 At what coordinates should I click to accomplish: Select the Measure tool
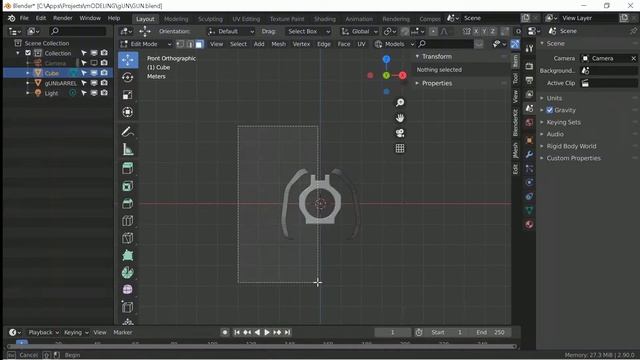point(128,149)
